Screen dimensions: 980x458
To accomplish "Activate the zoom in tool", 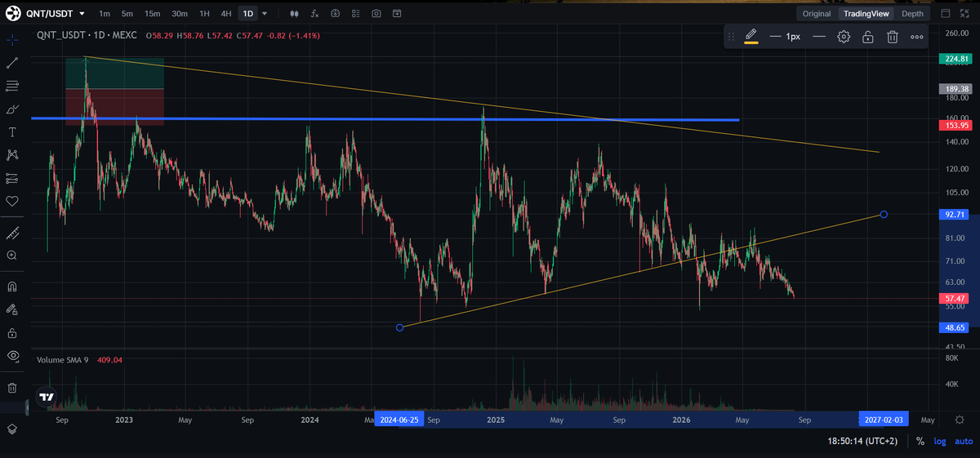I will pyautogui.click(x=12, y=256).
